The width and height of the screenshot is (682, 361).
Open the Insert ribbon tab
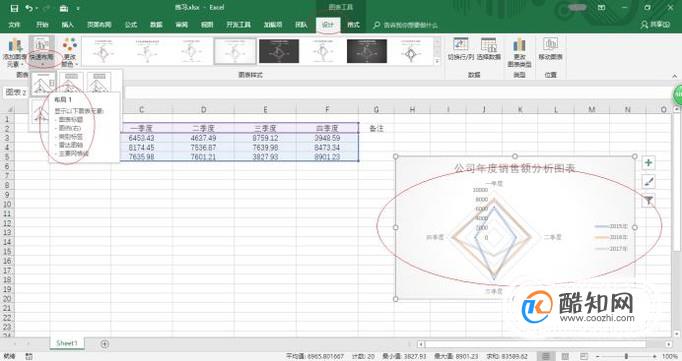coord(67,25)
